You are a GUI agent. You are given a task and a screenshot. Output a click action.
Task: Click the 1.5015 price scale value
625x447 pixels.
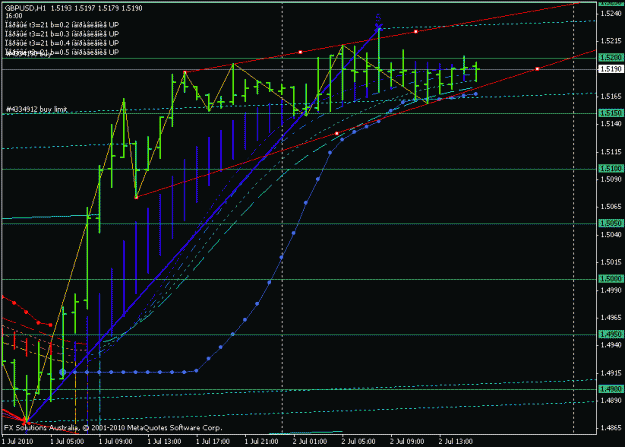point(611,262)
